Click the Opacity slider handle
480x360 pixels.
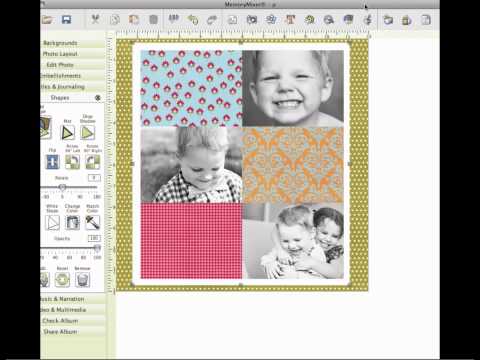pos(97,248)
